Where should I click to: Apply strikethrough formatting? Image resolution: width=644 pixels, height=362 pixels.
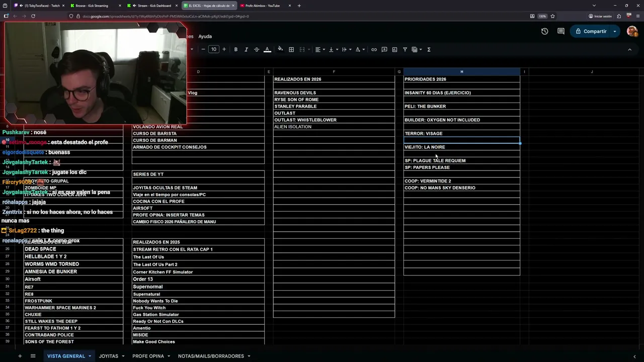pyautogui.click(x=257, y=49)
